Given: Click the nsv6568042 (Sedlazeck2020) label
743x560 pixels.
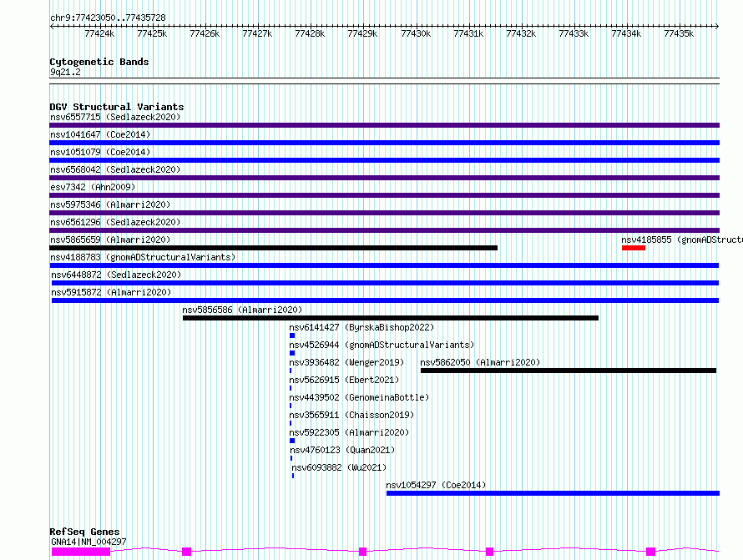Looking at the screenshot, I should 115,169.
